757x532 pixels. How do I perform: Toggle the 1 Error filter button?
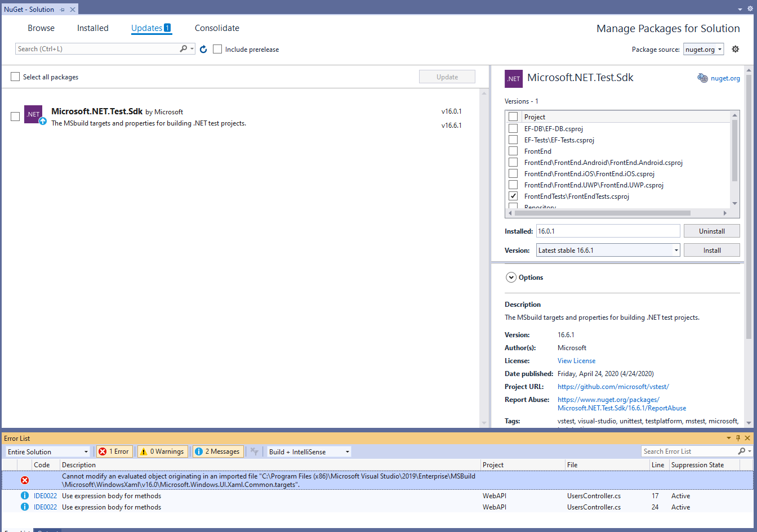[x=114, y=451]
